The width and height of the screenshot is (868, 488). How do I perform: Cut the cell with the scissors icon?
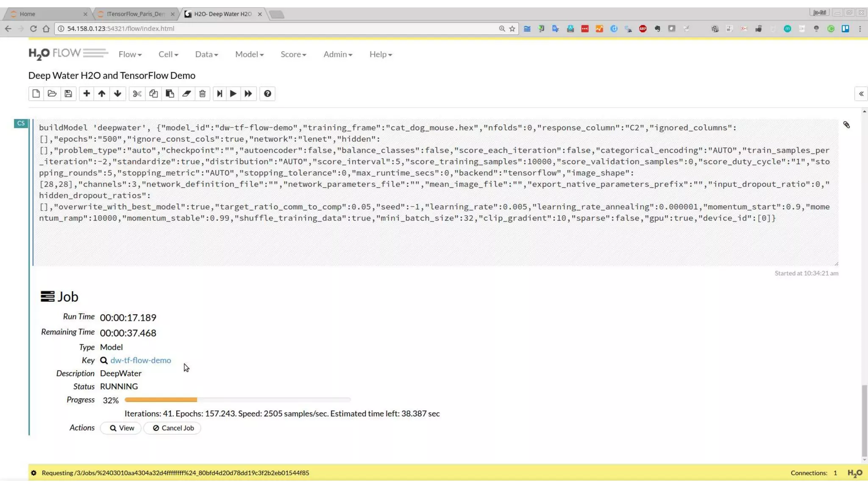[137, 94]
